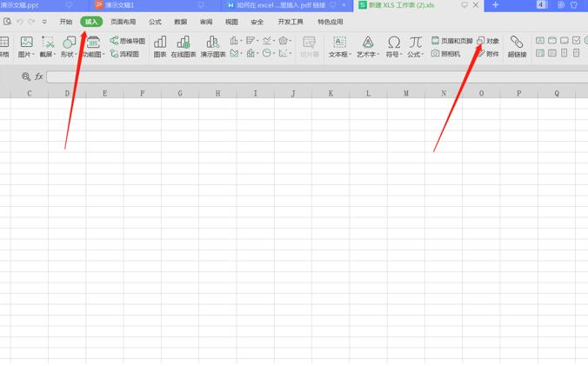Select column K header
The width and height of the screenshot is (588, 366).
[x=331, y=94]
